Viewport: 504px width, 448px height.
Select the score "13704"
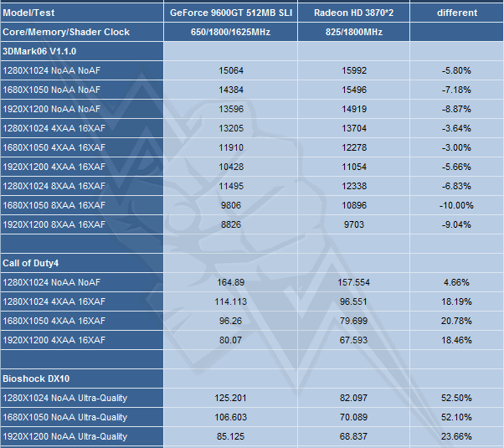click(x=353, y=128)
